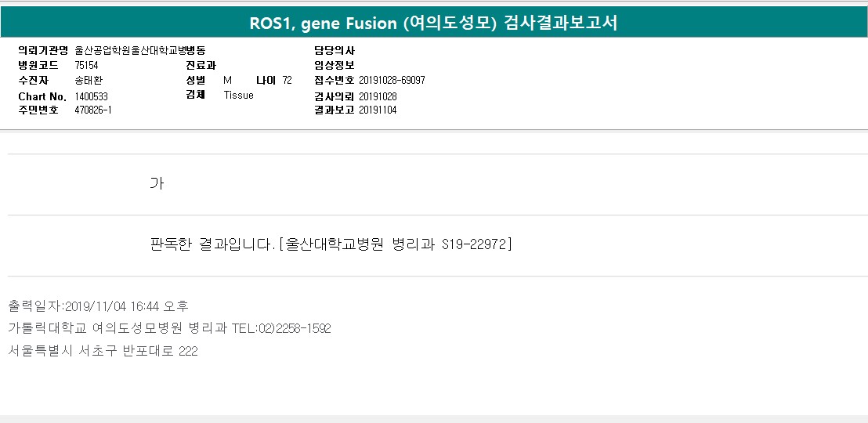The image size is (868, 423).
Task: Select the 검체 value Tissue
Action: [x=239, y=96]
